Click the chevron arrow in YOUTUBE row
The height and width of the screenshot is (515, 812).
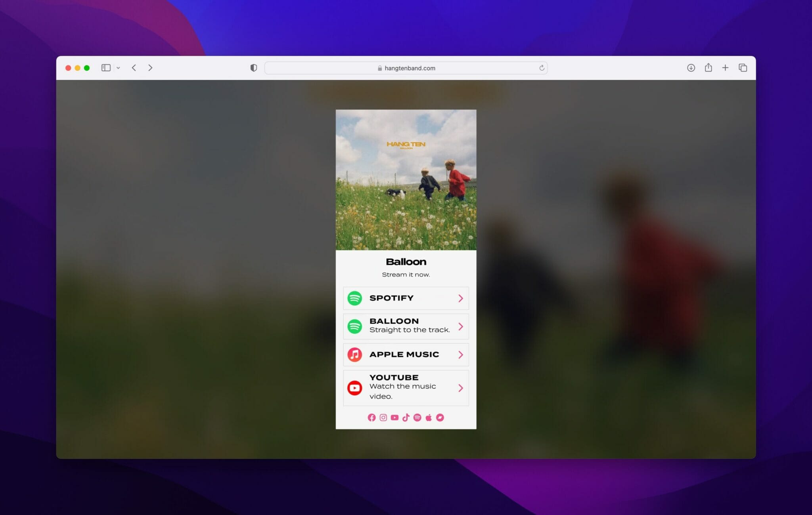pyautogui.click(x=461, y=388)
